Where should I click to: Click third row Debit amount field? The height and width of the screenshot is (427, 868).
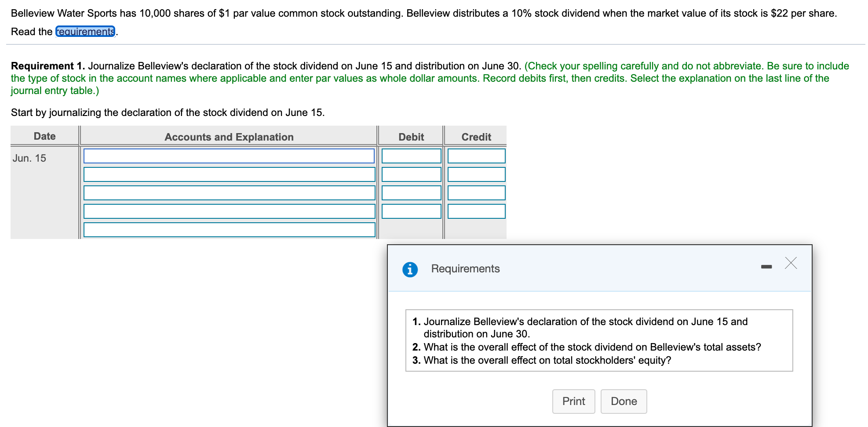411,193
